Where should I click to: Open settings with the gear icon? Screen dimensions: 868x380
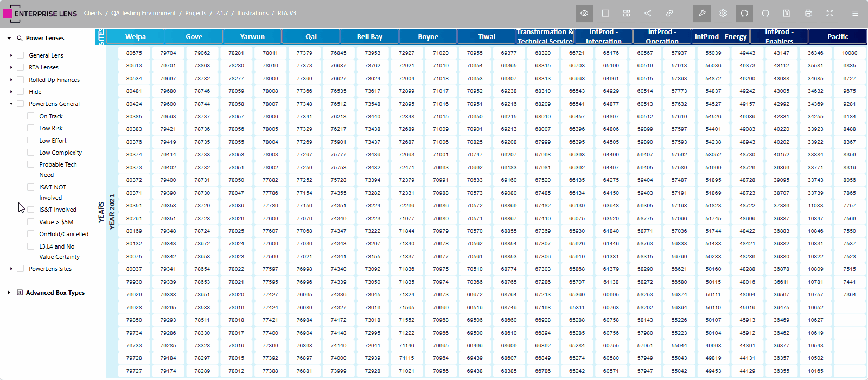point(723,13)
